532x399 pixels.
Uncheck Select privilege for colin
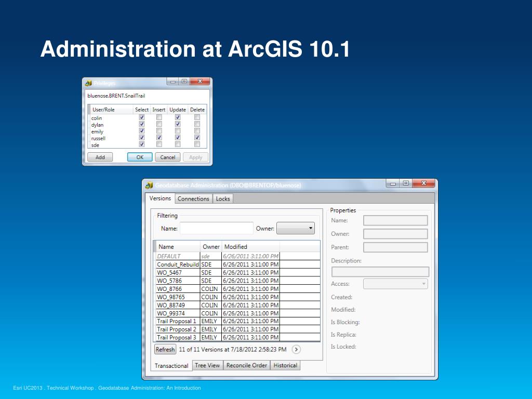pyautogui.click(x=142, y=117)
